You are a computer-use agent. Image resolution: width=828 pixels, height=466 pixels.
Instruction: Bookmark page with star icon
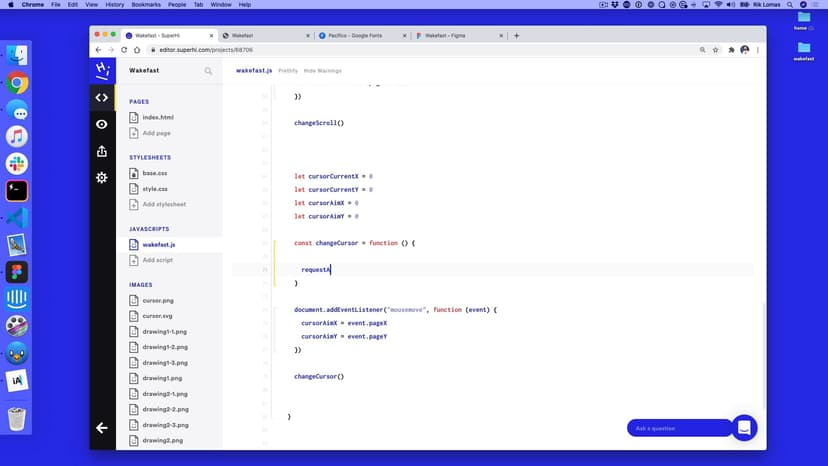(717, 49)
